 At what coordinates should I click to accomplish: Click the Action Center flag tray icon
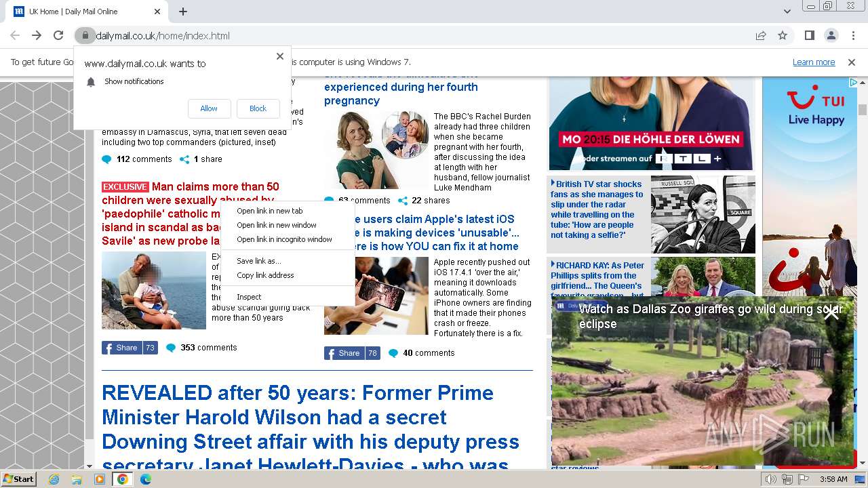click(804, 479)
